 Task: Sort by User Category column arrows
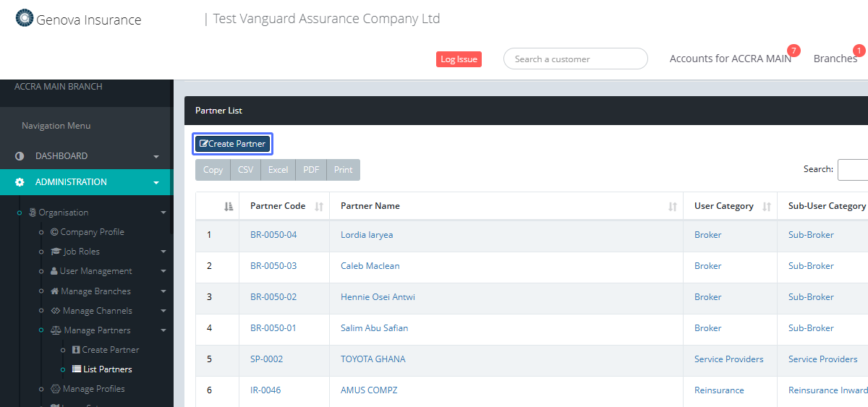[767, 207]
